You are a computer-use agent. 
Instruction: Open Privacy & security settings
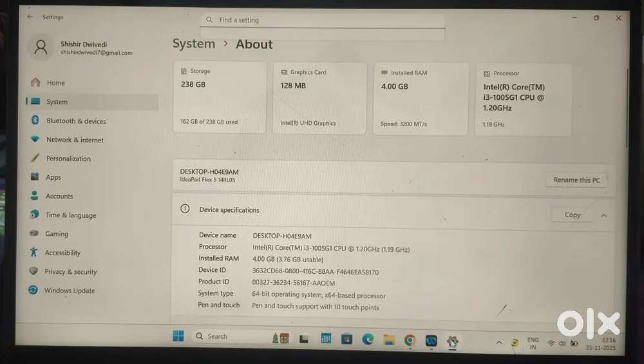click(x=70, y=272)
